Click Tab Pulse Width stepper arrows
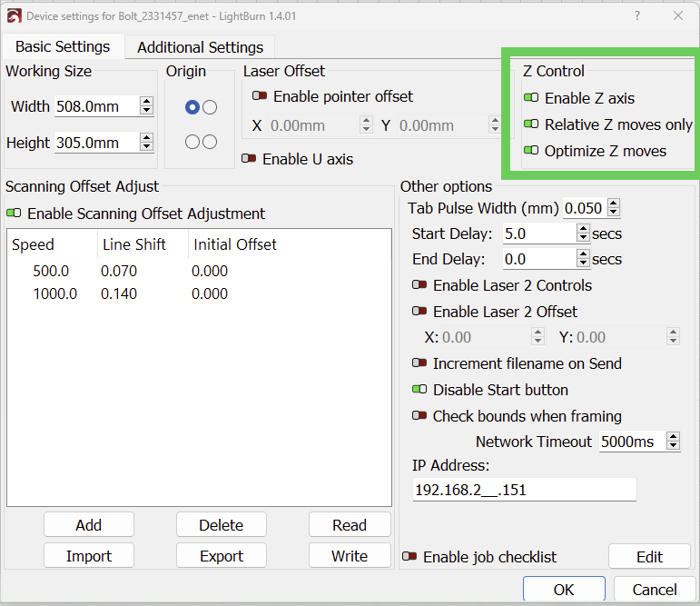The height and width of the screenshot is (606, 700). pyautogui.click(x=614, y=207)
